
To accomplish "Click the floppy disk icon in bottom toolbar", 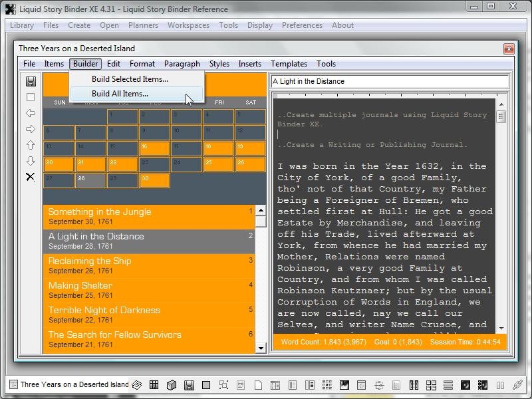I will tap(189, 385).
